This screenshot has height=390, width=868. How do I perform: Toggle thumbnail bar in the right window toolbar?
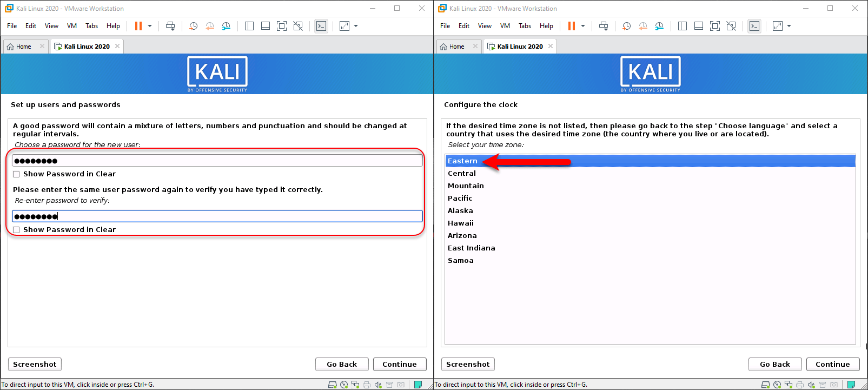click(699, 26)
